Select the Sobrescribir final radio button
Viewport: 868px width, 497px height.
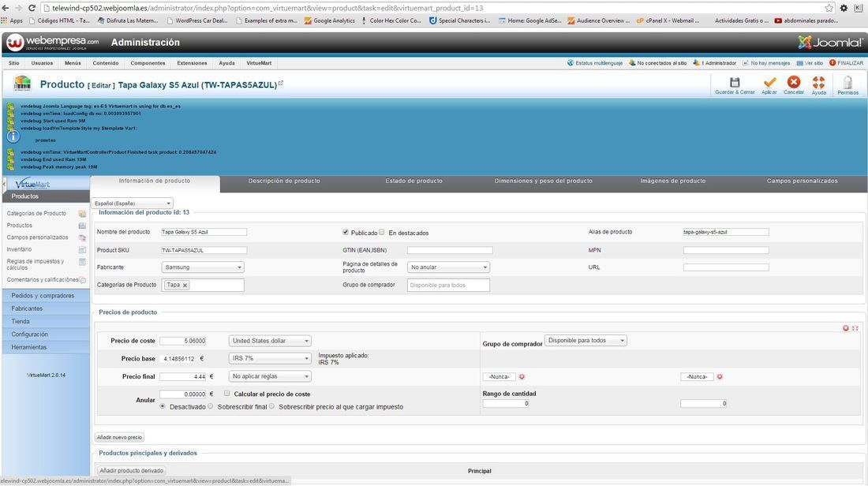coord(211,406)
